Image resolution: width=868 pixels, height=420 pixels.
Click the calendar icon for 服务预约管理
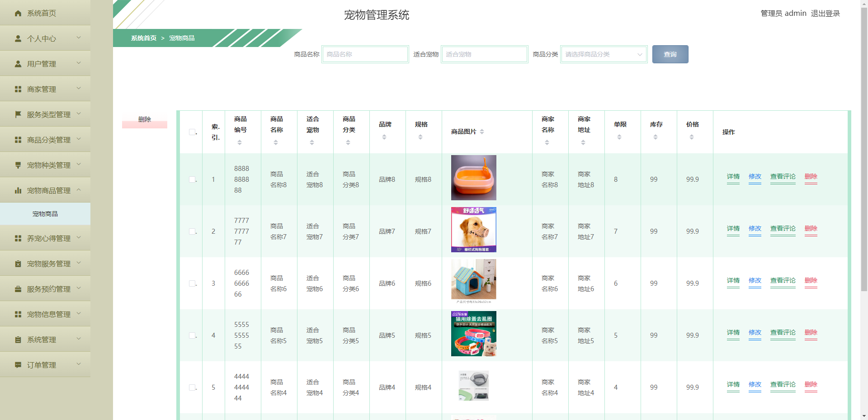pos(18,288)
